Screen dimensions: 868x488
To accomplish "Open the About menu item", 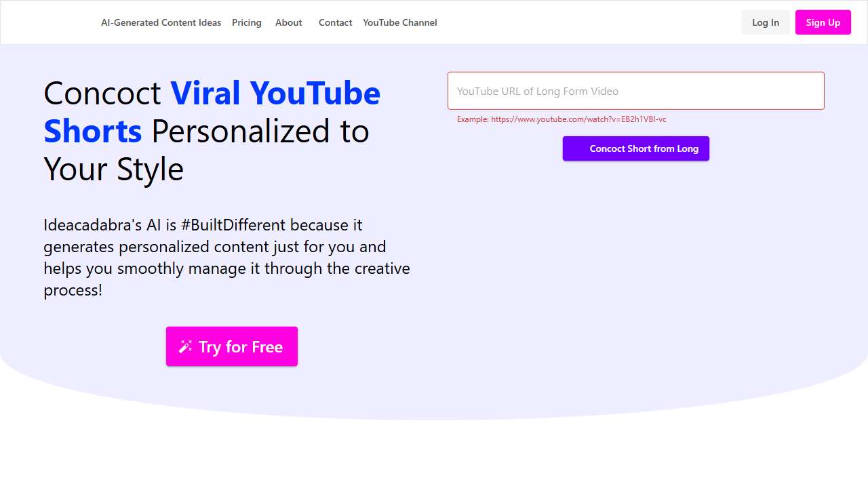I will click(x=288, y=22).
